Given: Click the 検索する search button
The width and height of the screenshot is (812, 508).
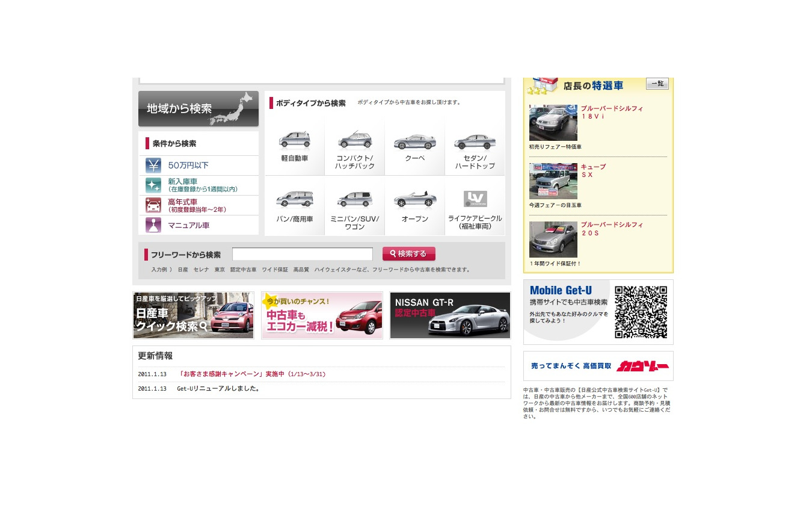Looking at the screenshot, I should 409,254.
